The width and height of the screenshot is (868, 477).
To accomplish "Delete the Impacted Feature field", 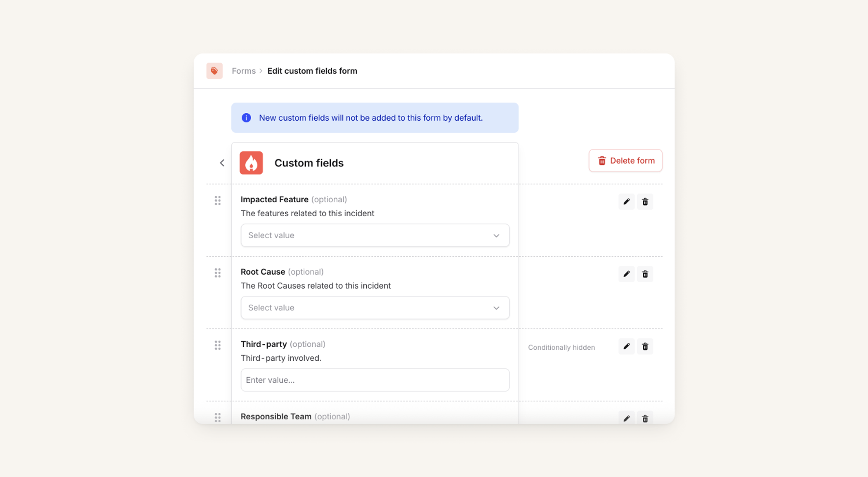I will [x=645, y=201].
